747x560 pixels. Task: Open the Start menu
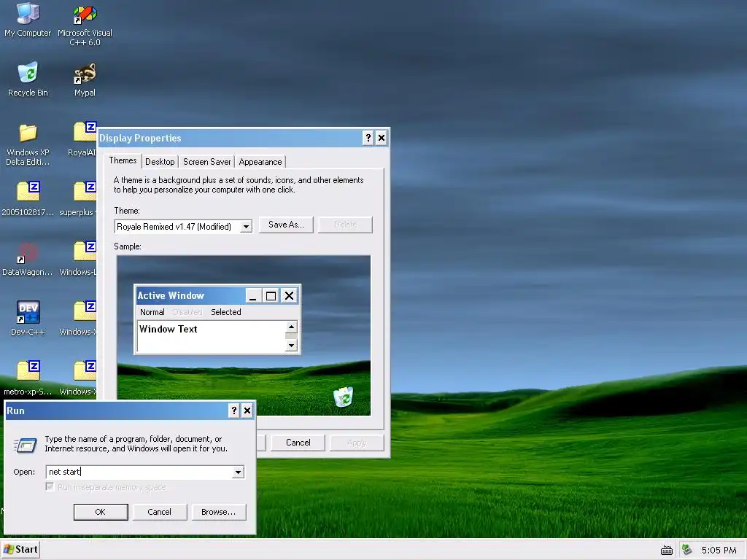[20, 550]
